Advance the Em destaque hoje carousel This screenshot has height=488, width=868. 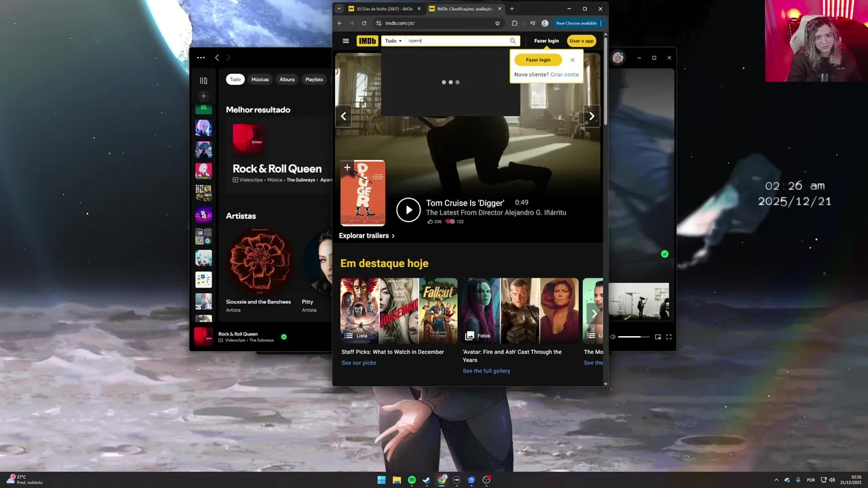pos(594,313)
